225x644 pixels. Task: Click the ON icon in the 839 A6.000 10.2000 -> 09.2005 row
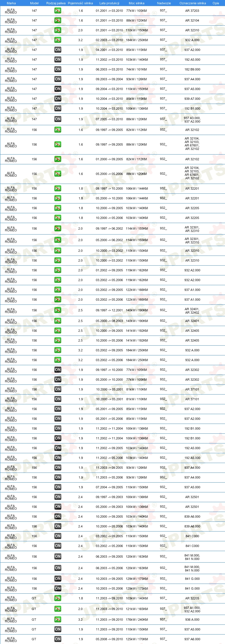[58, 517]
